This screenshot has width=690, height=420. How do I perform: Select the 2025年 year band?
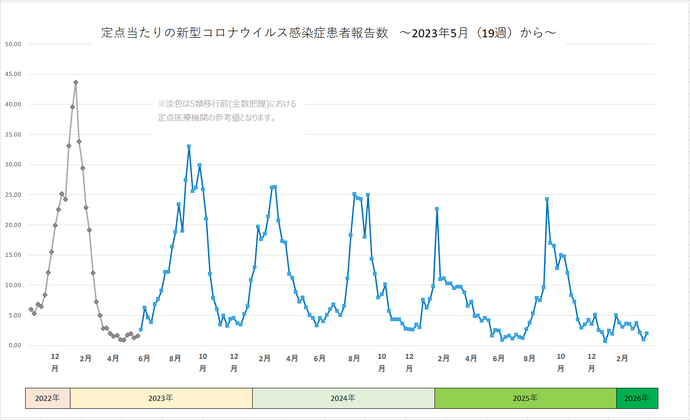pos(525,398)
